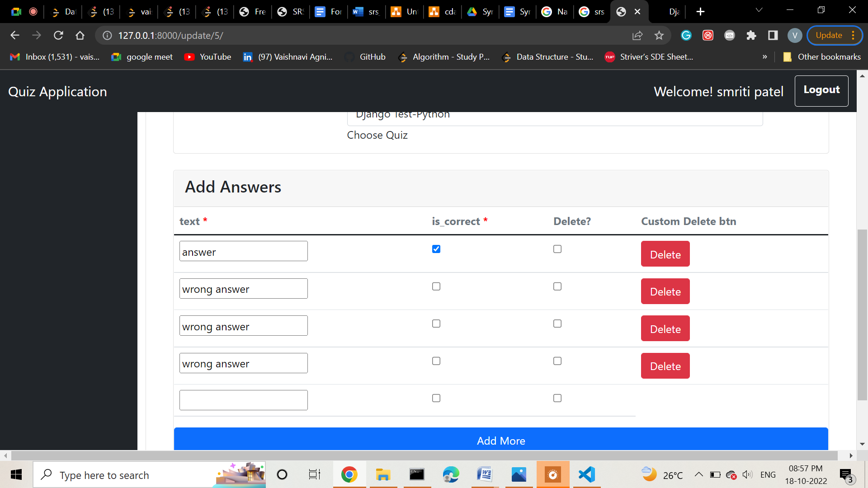Click the Grammarly extension icon
Screen dimensions: 868x488
pyautogui.click(x=686, y=35)
